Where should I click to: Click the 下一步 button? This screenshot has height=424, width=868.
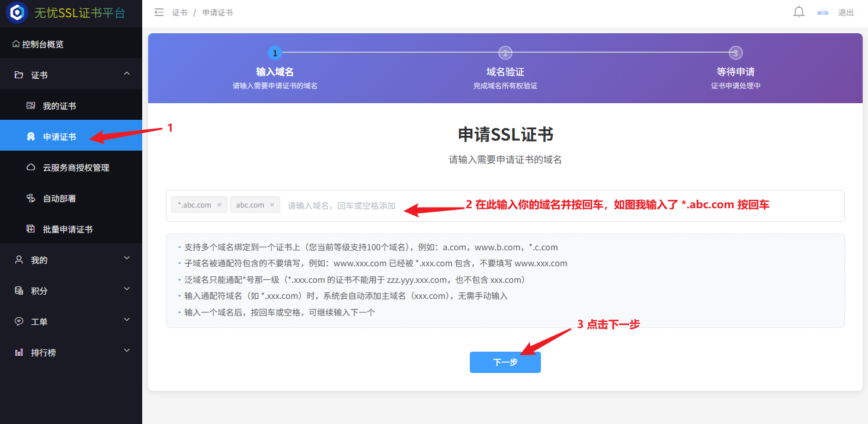click(505, 362)
